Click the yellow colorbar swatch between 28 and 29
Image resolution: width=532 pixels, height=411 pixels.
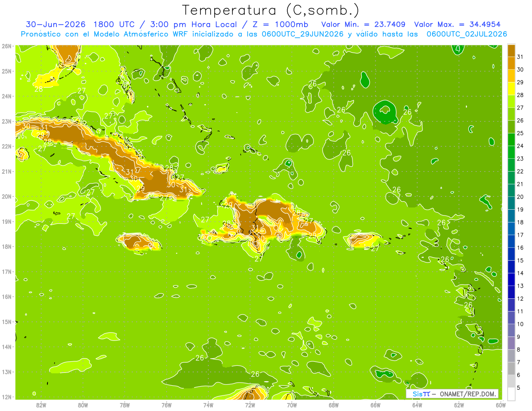click(x=511, y=89)
